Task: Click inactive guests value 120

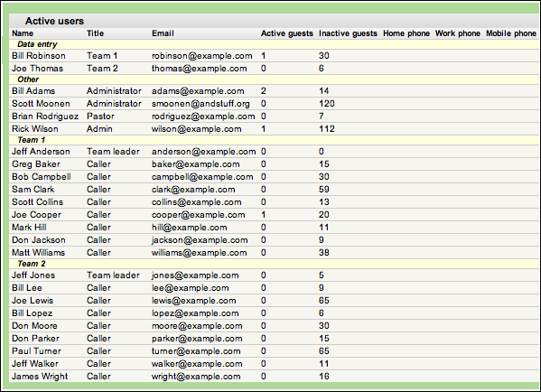Action: [x=327, y=104]
